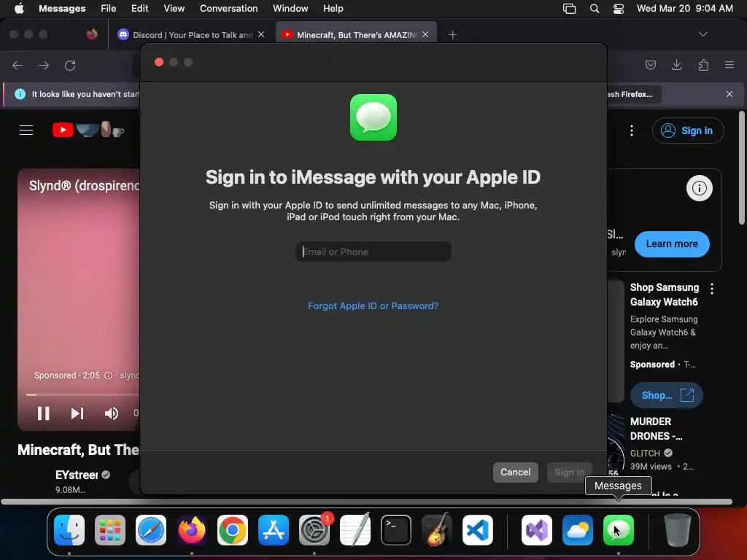This screenshot has height=560, width=747.
Task: Open Firefox downloads panel
Action: click(x=676, y=65)
